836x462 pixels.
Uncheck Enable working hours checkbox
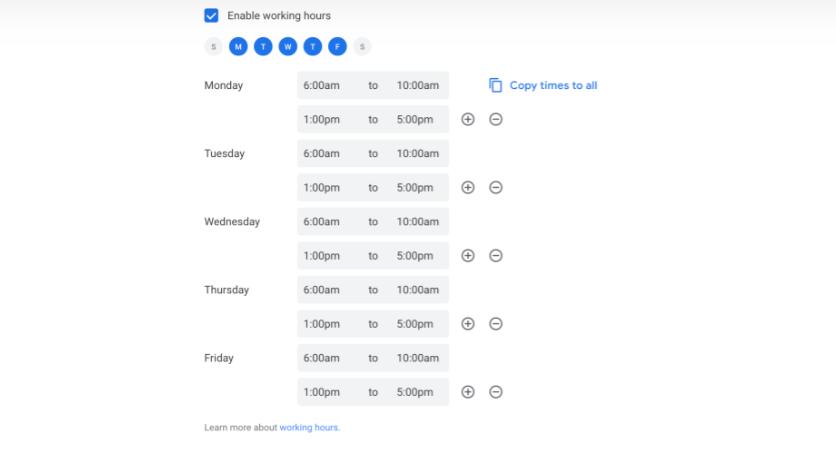211,16
